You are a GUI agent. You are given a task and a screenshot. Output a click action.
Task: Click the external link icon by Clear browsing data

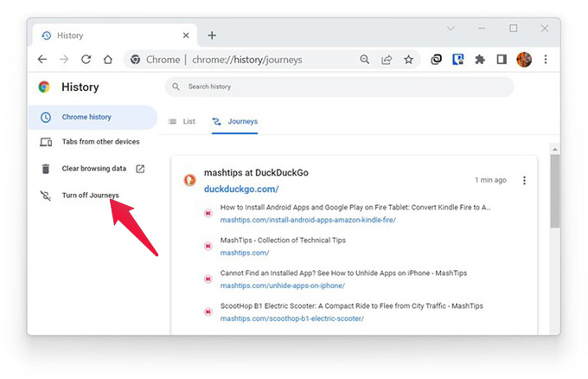tap(140, 169)
